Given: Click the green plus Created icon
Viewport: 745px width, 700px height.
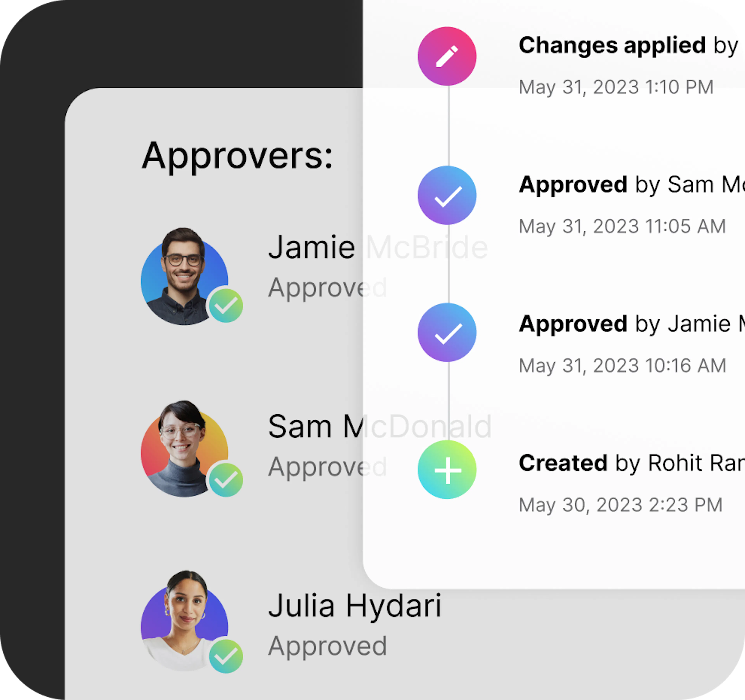Looking at the screenshot, I should [447, 470].
